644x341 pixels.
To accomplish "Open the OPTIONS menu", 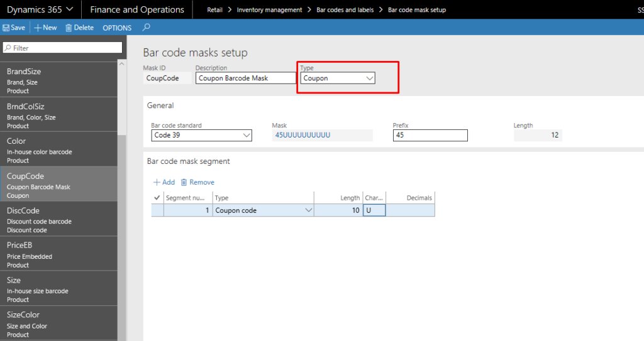I will pos(117,28).
